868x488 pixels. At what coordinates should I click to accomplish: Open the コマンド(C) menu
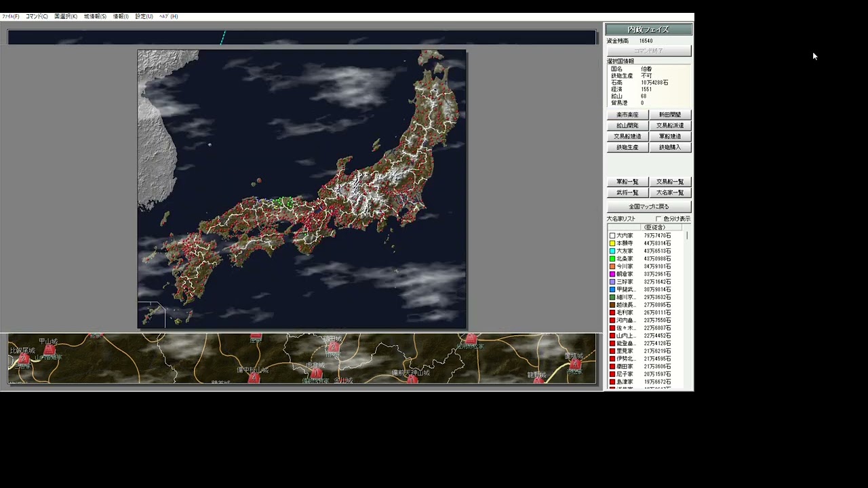pyautogui.click(x=37, y=16)
